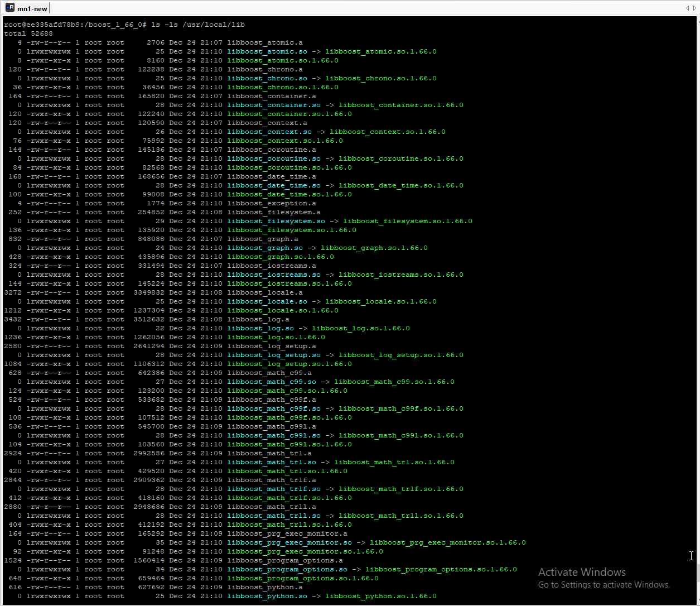Click the file name libboost_graph.a
Image resolution: width=700 pixels, height=606 pixels.
point(263,239)
